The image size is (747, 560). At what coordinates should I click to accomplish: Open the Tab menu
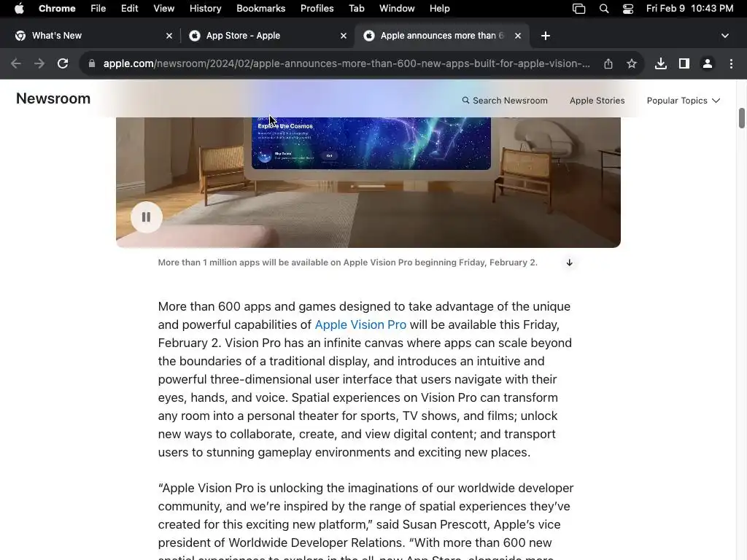pyautogui.click(x=356, y=9)
